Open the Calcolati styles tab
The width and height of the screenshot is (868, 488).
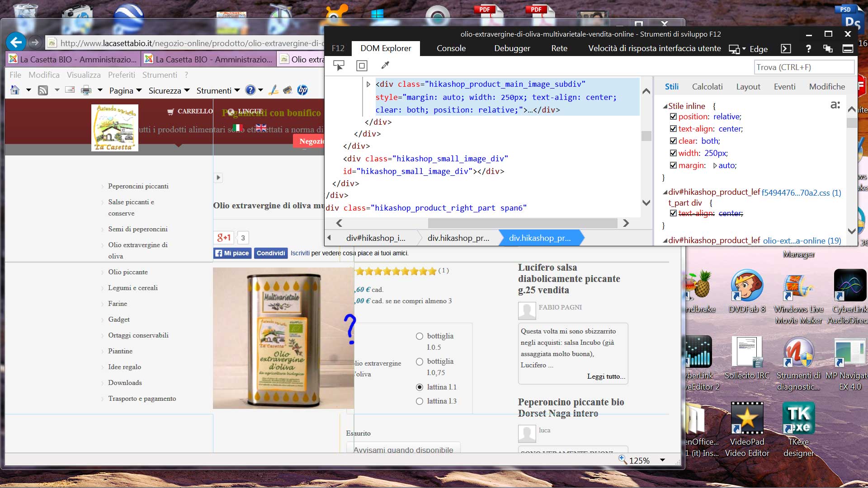click(x=707, y=87)
